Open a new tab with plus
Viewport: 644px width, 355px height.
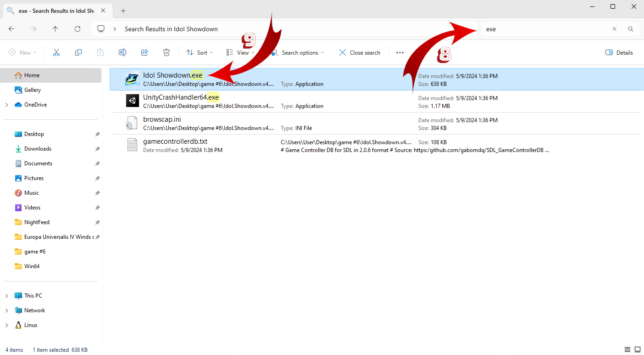pos(123,11)
